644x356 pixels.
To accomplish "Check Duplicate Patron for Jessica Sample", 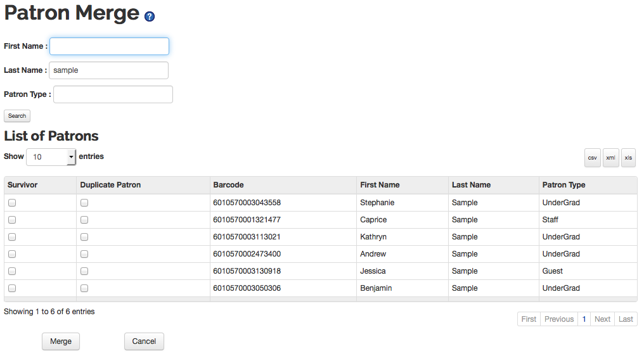I will (84, 271).
